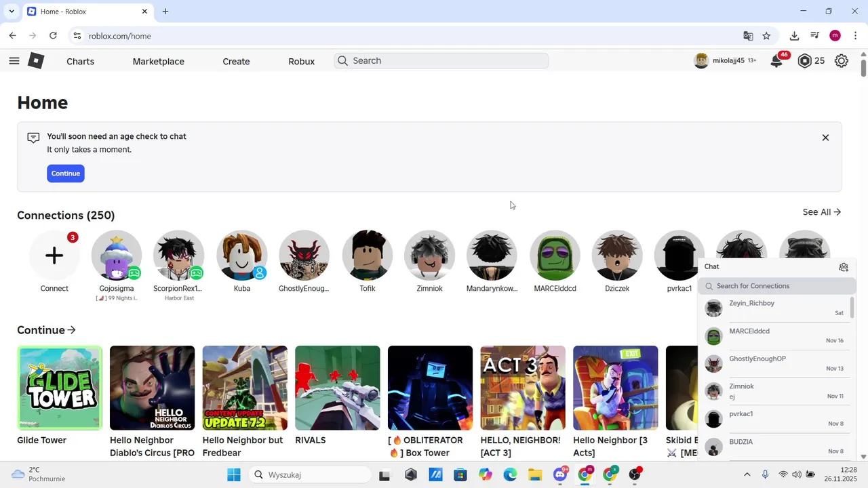Open Microsoft Store from the taskbar

tap(460, 474)
